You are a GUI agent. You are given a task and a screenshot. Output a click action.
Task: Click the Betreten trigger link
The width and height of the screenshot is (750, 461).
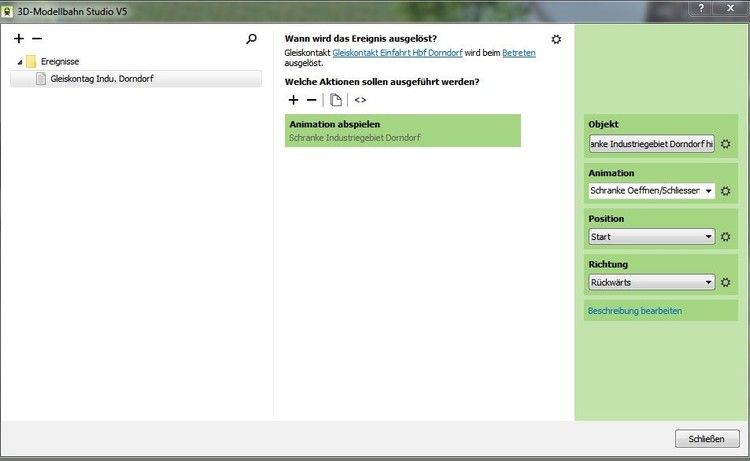[x=518, y=53]
